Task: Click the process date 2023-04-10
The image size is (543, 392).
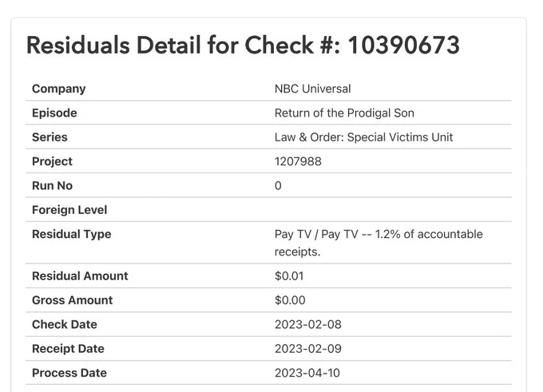Action: 307,373
